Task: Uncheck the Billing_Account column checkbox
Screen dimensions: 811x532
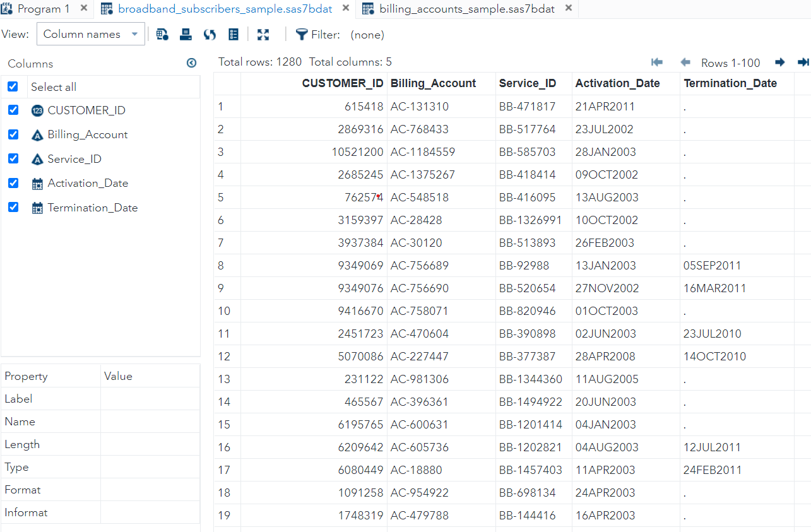Action: pyautogui.click(x=13, y=134)
